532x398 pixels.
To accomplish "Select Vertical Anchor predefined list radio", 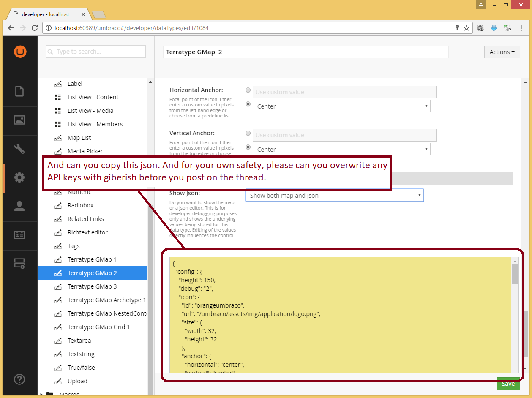I will pyautogui.click(x=248, y=147).
